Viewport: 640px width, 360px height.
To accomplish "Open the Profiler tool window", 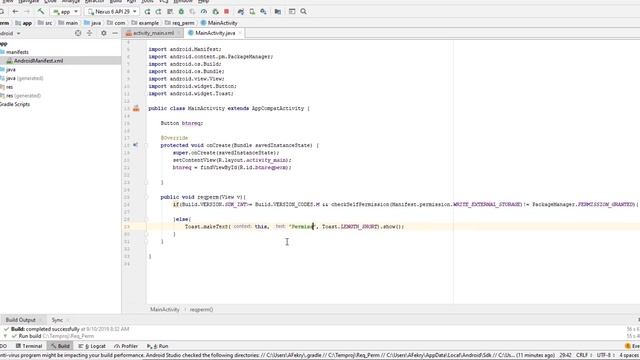I will click(x=126, y=346).
